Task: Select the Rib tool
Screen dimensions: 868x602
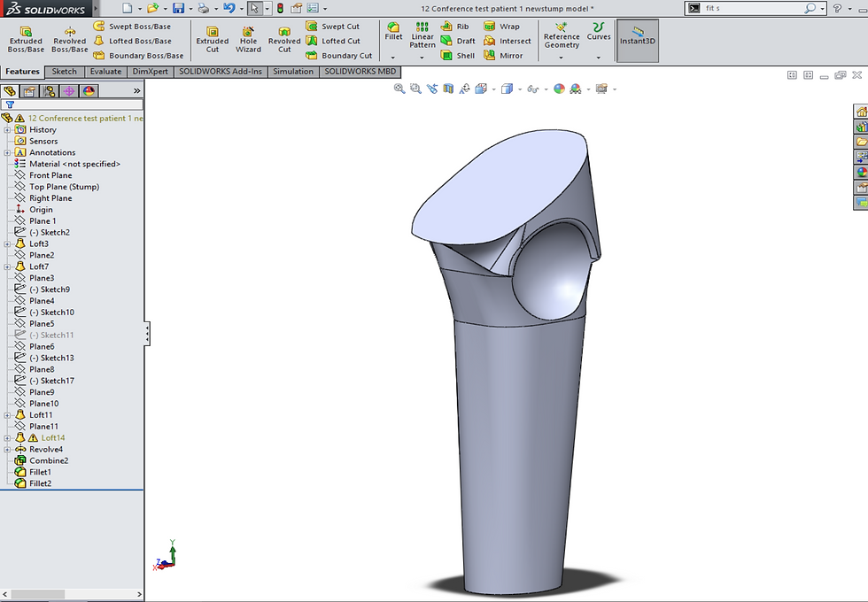Action: (x=454, y=26)
